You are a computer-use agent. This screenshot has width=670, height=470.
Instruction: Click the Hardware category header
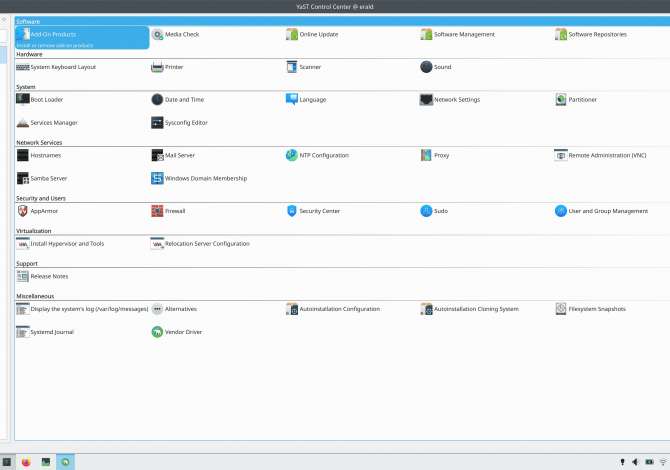point(29,54)
